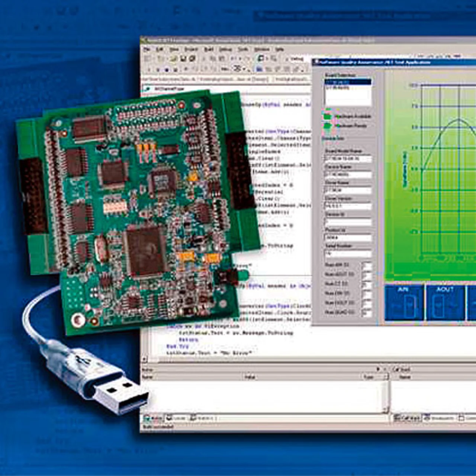476x476 pixels.
Task: Toggle the last Has checkbox in list
Action: click(x=366, y=313)
